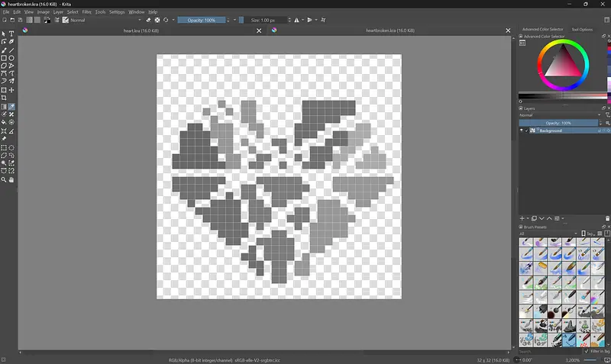
Task: Activate the Crop tool
Action: point(4,98)
